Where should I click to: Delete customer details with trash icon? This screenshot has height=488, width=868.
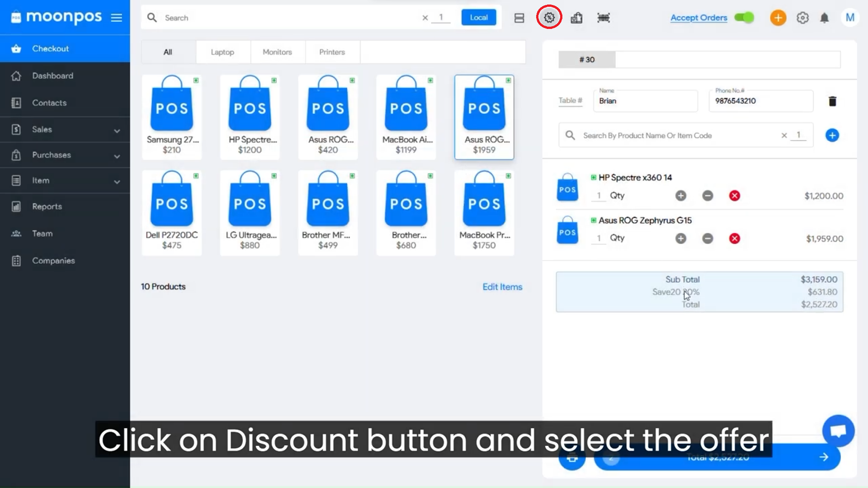(x=832, y=101)
